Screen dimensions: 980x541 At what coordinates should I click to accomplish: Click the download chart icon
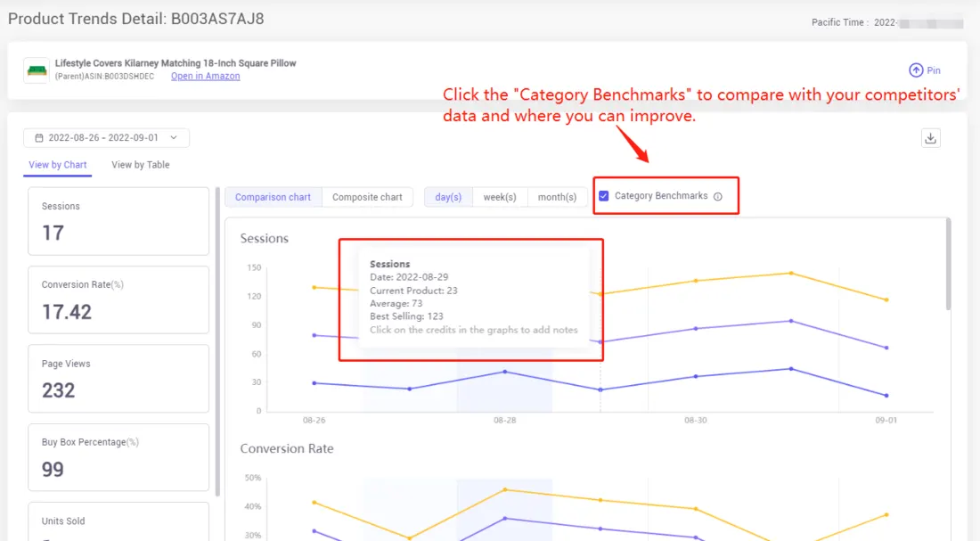coord(931,138)
